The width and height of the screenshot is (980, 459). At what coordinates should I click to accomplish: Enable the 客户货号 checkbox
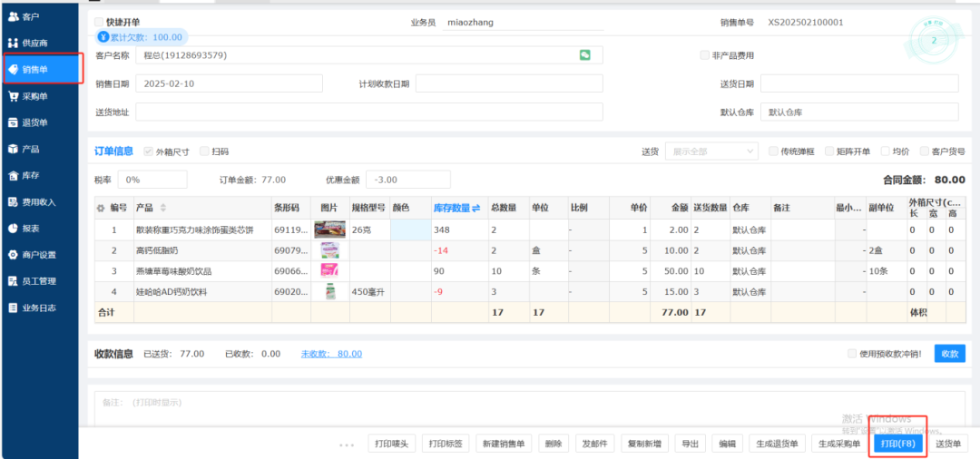pyautogui.click(x=924, y=151)
